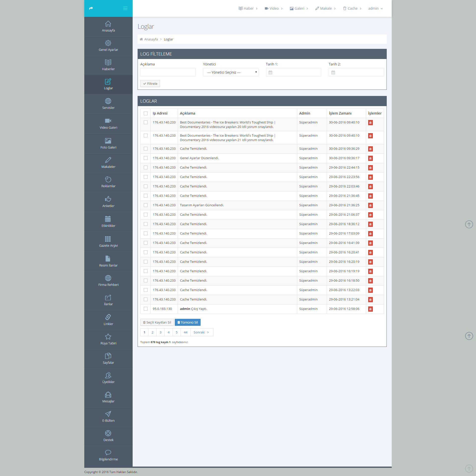Open Foto Galeri picture icon
Image resolution: width=476 pixels, height=476 pixels.
(108, 141)
